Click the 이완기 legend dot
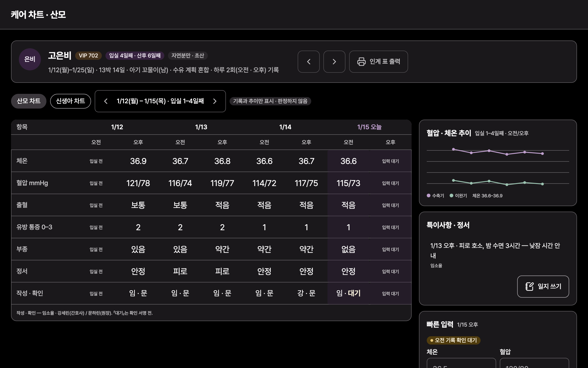Screen dimensions: 588x368 click(451, 195)
